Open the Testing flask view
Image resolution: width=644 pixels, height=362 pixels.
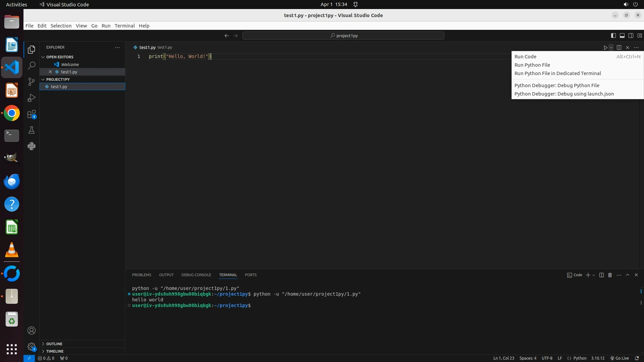point(32,130)
